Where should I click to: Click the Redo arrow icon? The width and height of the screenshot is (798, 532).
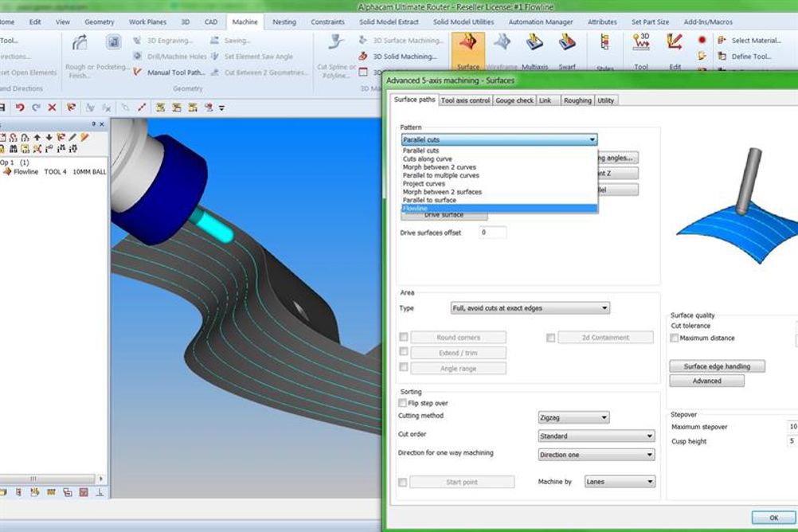36,108
